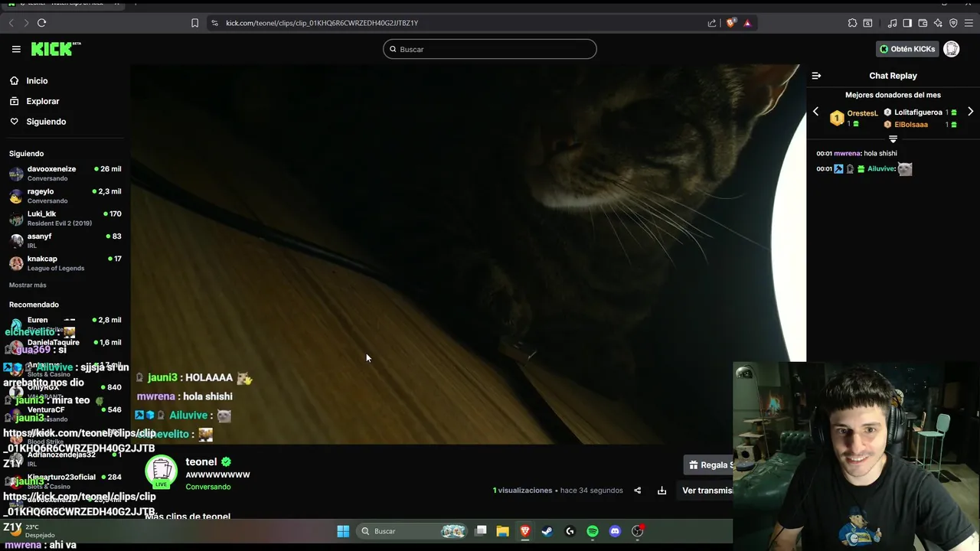Open the Windows Start menu

click(343, 531)
